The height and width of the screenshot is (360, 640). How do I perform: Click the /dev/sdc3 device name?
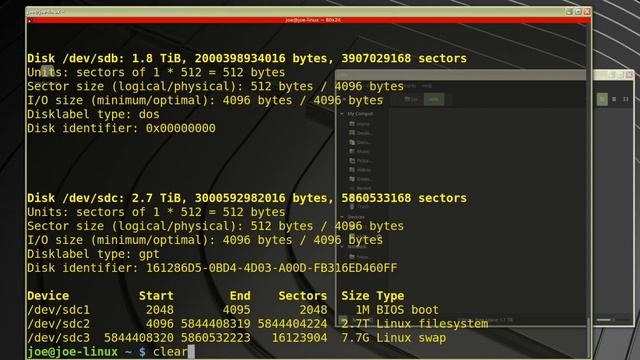[58, 338]
